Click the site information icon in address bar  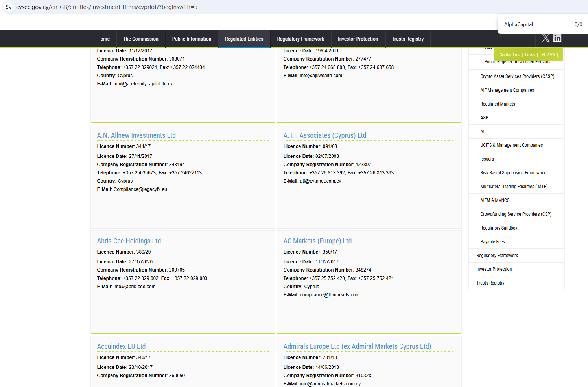pyautogui.click(x=8, y=7)
